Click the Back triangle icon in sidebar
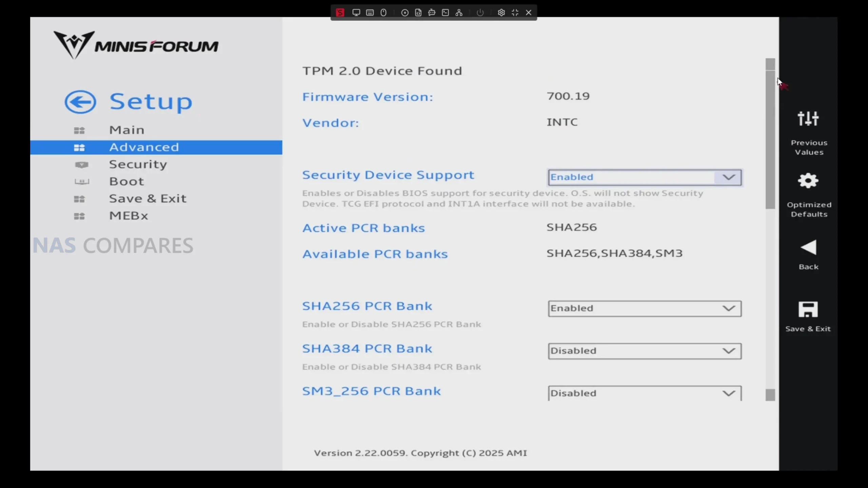868x488 pixels. [808, 248]
